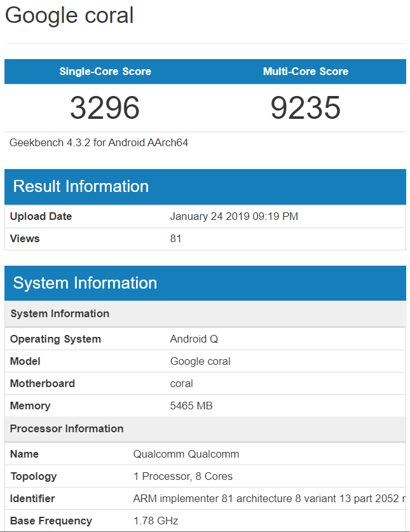The height and width of the screenshot is (532, 410).
Task: Select the Qualcomm Qualcomm processor name
Action: [186, 454]
